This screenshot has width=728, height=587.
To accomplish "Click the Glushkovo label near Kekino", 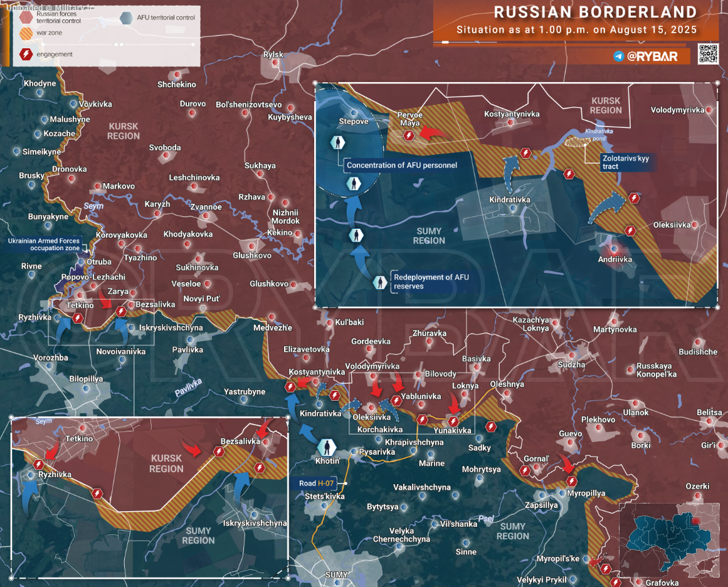I will tap(252, 255).
